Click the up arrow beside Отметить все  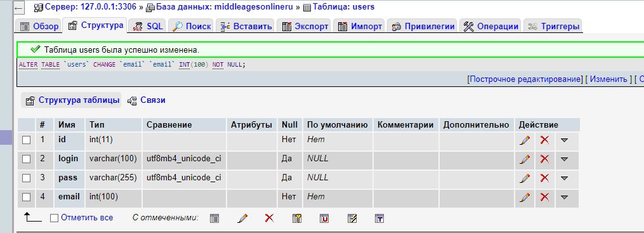33,217
